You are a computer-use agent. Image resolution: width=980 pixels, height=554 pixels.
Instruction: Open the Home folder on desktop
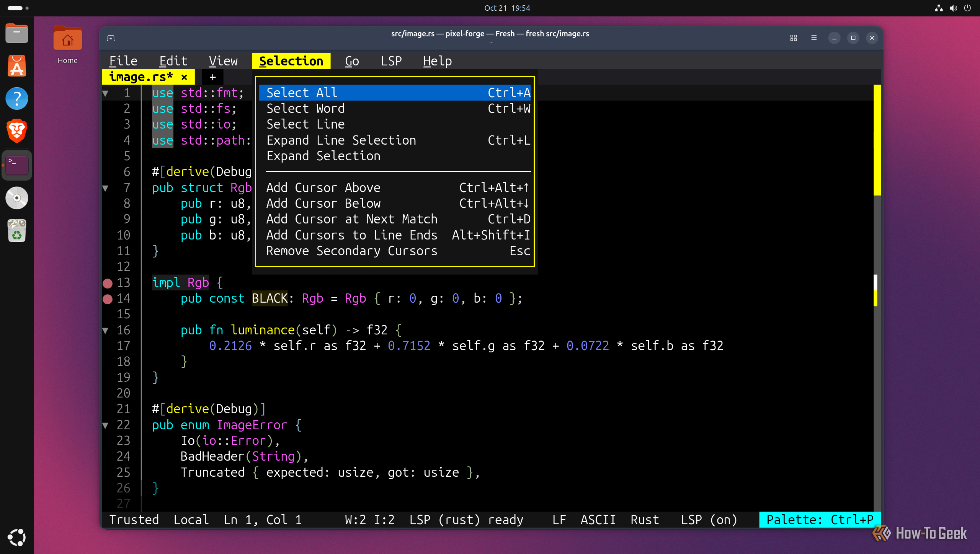[x=67, y=45]
